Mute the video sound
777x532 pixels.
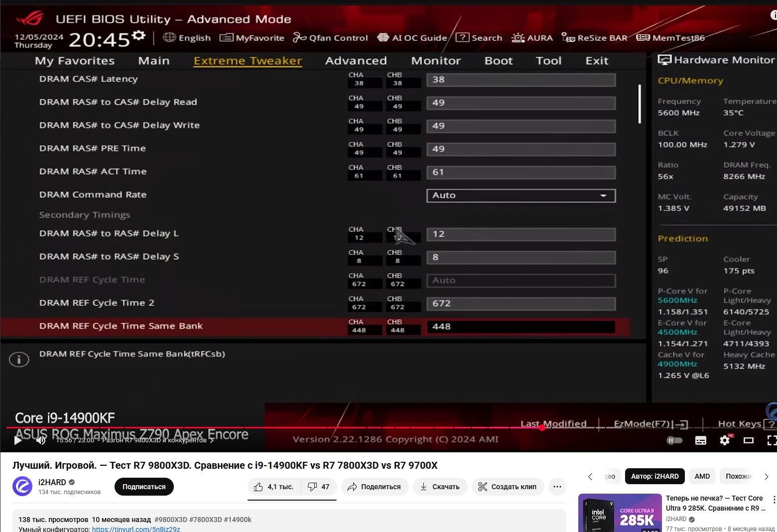[x=41, y=440]
